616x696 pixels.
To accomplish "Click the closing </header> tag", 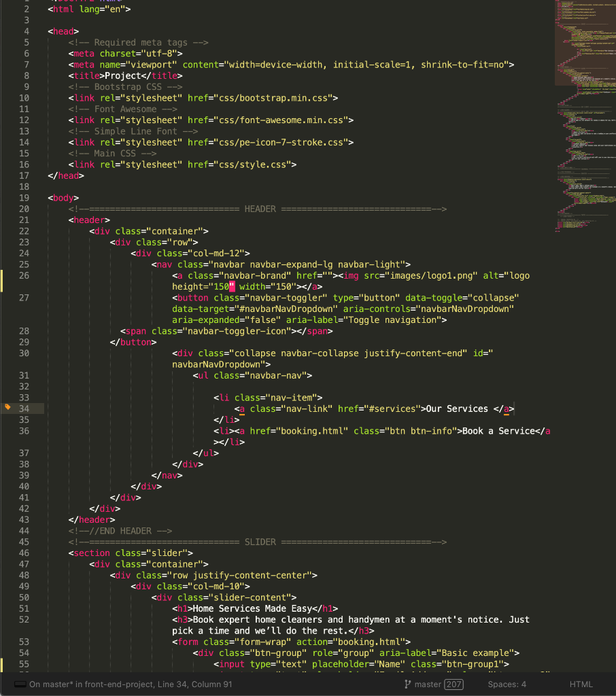I will [92, 520].
